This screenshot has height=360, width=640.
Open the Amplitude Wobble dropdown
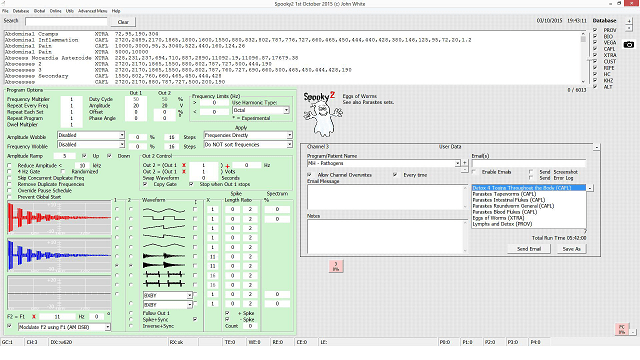pos(122,135)
